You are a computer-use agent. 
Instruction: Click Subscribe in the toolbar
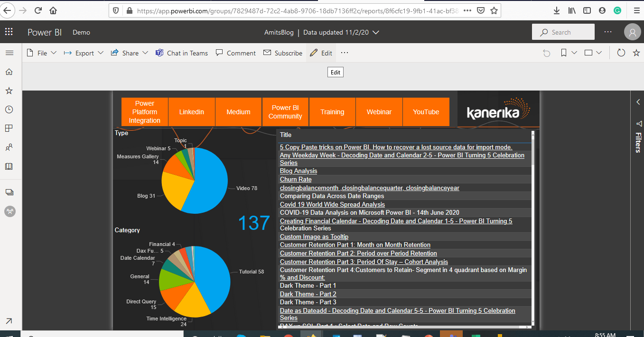[x=283, y=53]
